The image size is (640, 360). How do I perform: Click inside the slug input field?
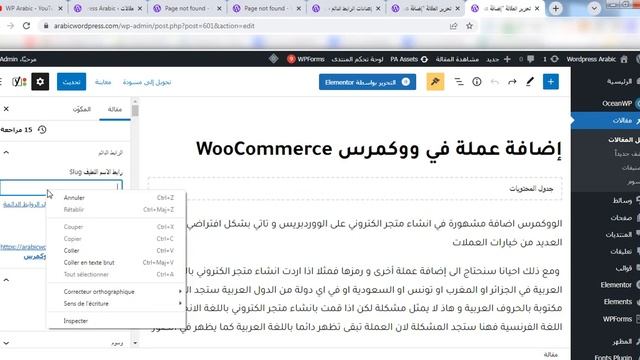click(61, 187)
